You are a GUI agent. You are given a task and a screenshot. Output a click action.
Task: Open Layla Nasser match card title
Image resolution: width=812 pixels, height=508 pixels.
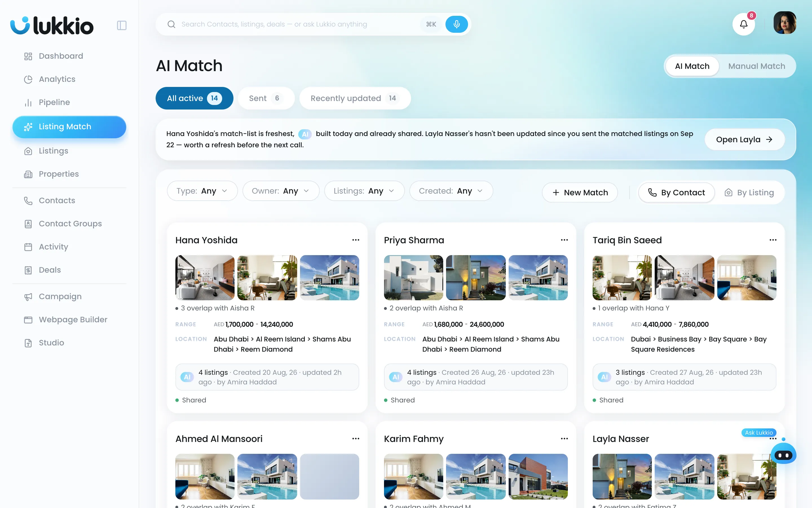click(621, 439)
